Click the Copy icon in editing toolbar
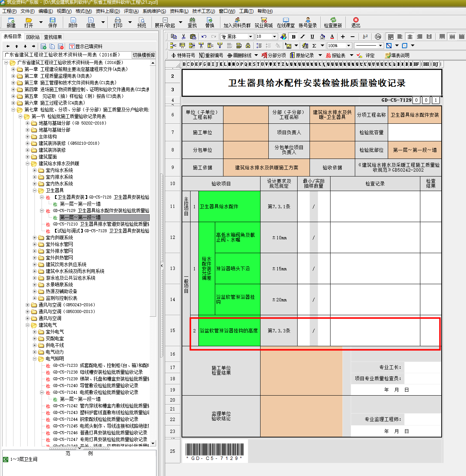 (x=174, y=36)
